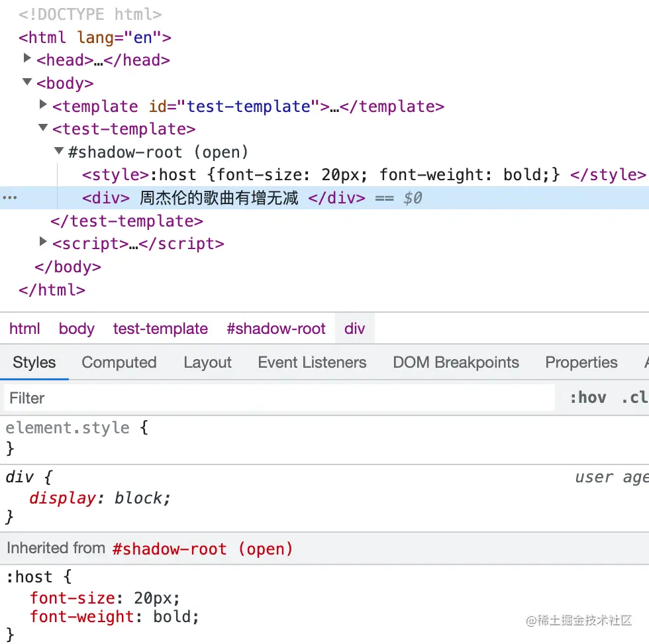Select the highlighted div element line
Screen dimensions: 649x644
tap(324, 198)
